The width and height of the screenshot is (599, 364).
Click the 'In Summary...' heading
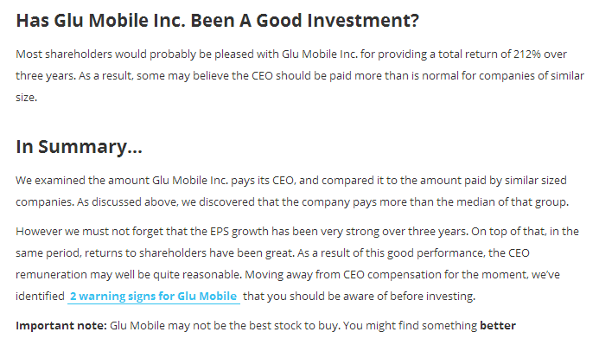click(79, 147)
